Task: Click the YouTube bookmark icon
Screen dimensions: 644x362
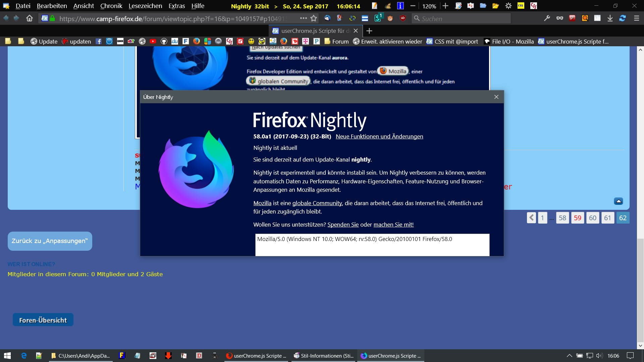Action: [x=153, y=41]
